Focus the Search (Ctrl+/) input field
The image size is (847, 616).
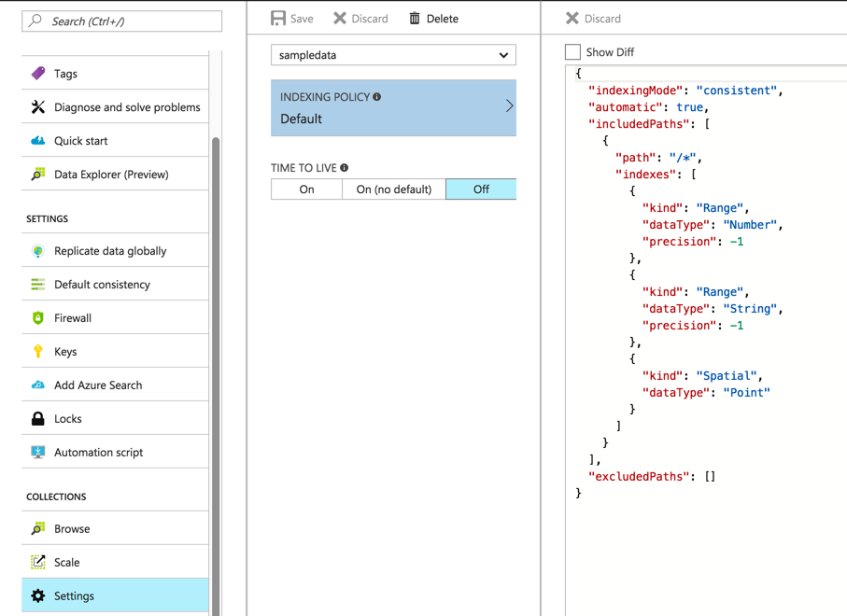(122, 21)
